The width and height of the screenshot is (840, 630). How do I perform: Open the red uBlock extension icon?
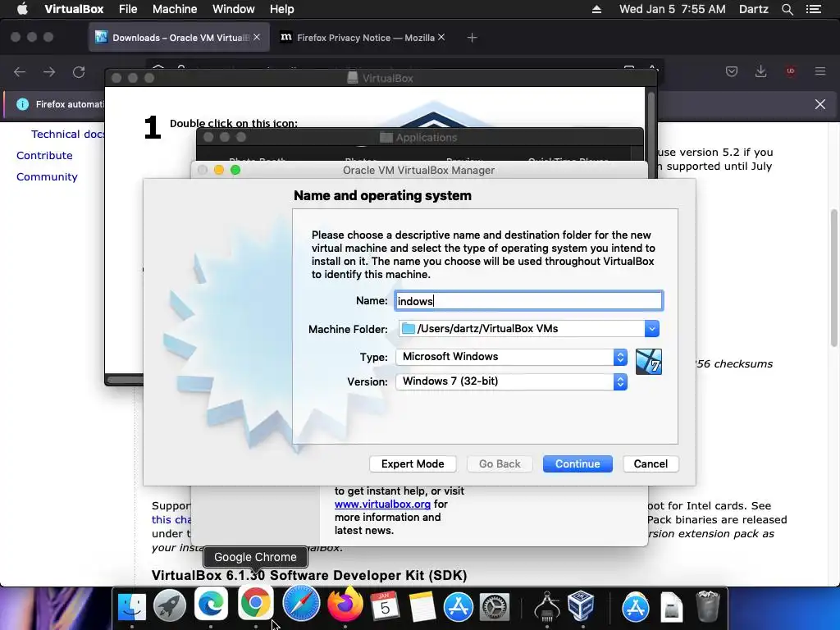coord(790,71)
